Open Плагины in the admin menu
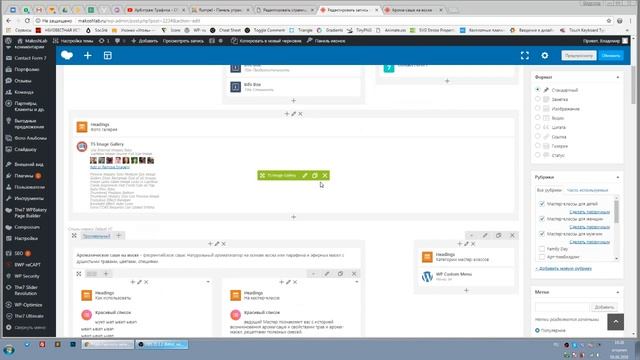 [24, 176]
